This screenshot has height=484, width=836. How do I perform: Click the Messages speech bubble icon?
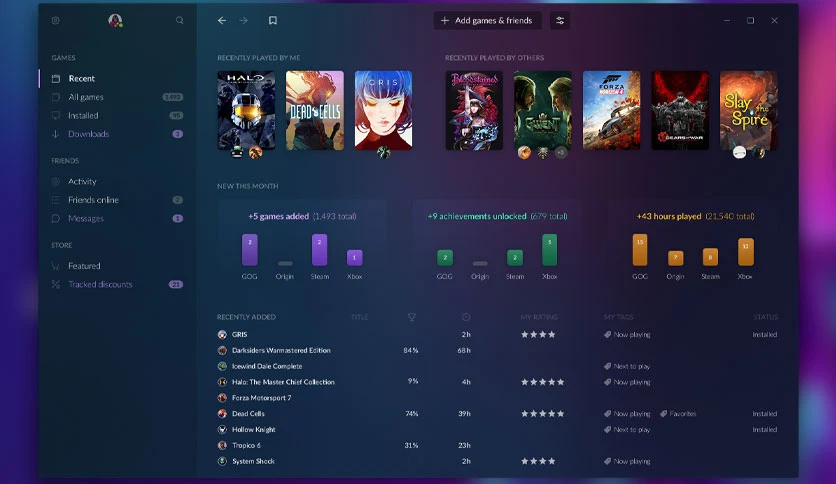click(x=55, y=219)
